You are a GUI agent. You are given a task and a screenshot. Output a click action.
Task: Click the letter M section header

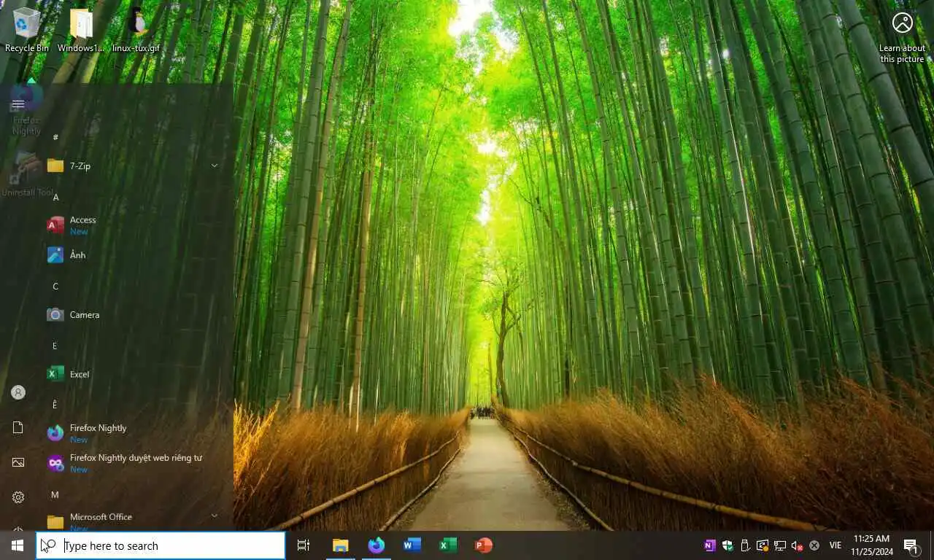pos(55,495)
